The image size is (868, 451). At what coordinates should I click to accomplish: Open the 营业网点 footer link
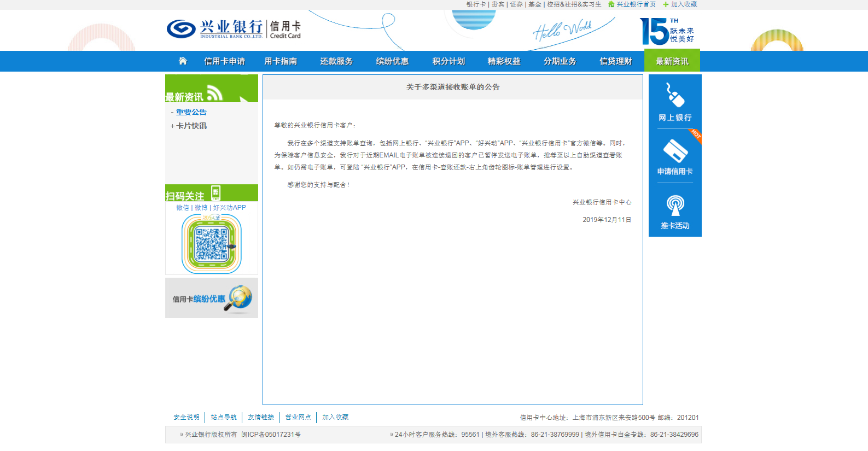298,417
